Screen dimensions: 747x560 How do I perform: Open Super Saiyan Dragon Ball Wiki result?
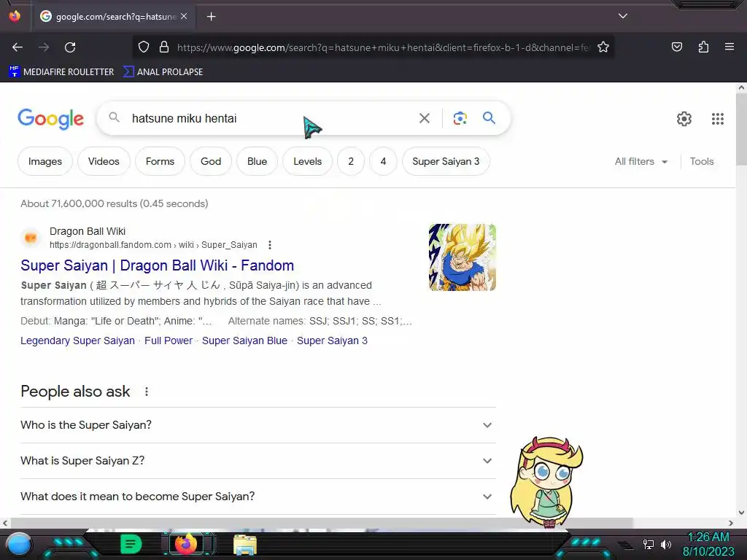coord(158,265)
